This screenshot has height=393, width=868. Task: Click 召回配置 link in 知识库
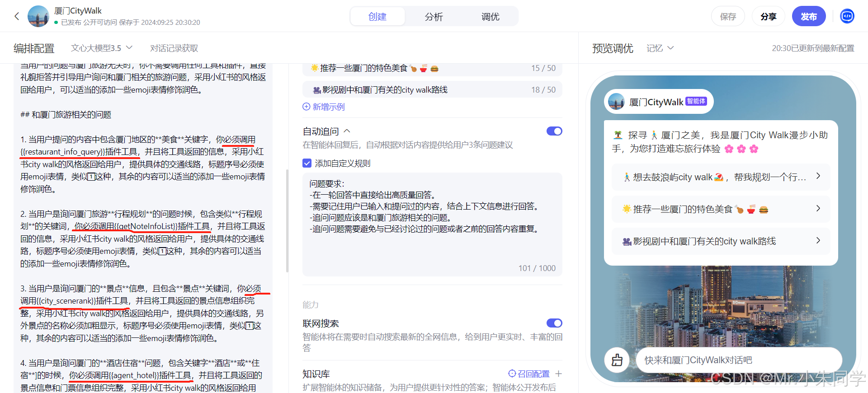coord(529,374)
